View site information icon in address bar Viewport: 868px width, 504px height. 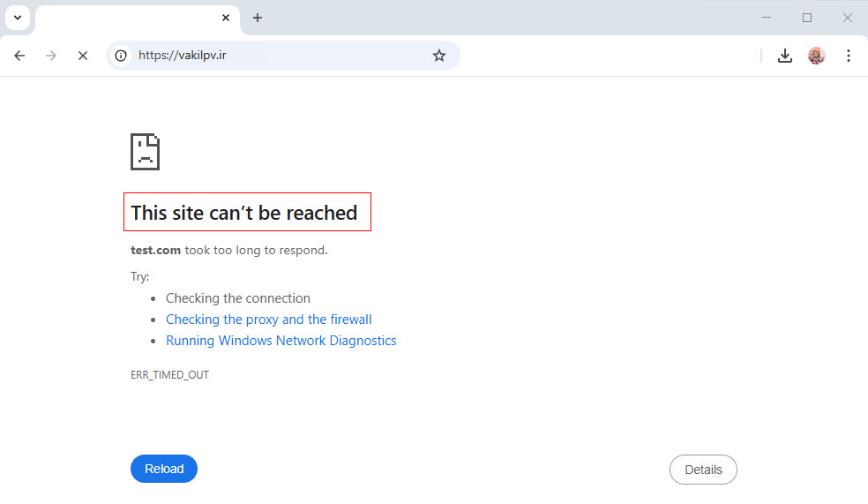click(x=122, y=56)
